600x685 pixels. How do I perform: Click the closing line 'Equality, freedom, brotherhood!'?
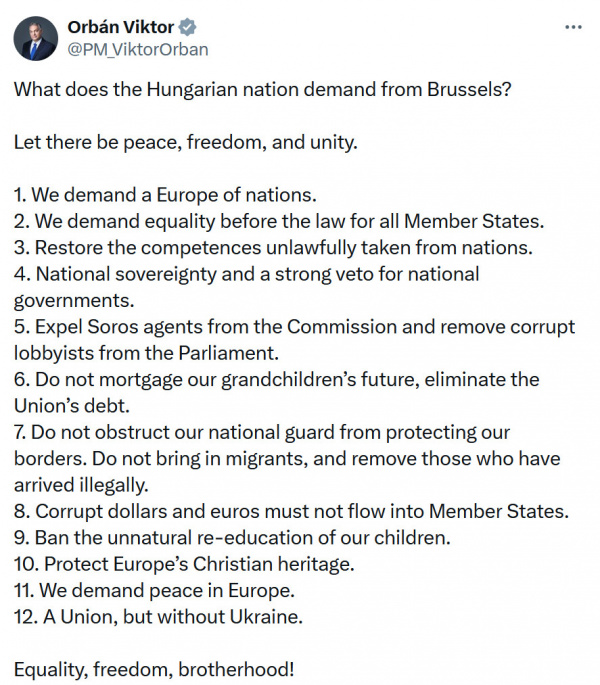point(154,669)
